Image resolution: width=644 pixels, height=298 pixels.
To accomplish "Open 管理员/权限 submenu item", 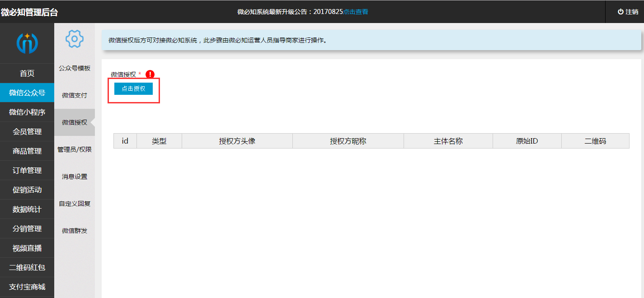I will 75,149.
